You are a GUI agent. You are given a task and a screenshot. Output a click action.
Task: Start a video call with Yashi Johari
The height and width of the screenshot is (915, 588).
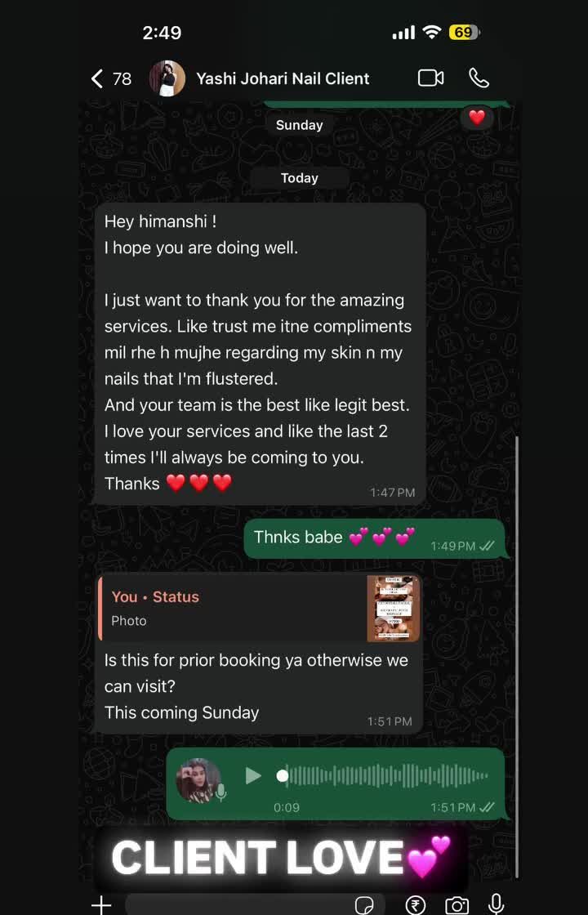pyautogui.click(x=430, y=78)
